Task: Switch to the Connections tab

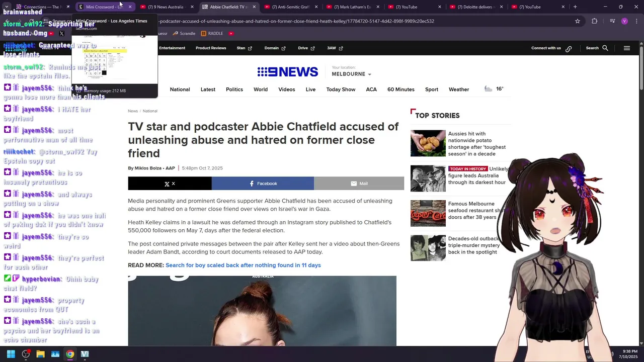Action: pos(42,7)
